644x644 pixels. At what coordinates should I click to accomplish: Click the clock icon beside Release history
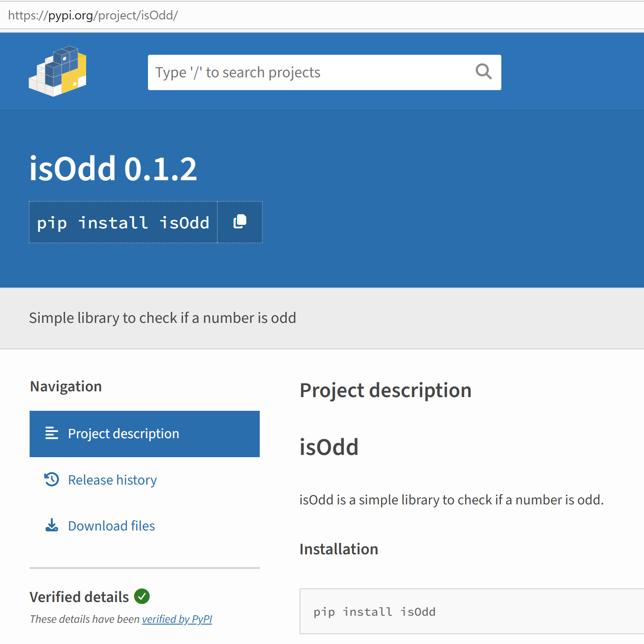point(52,479)
